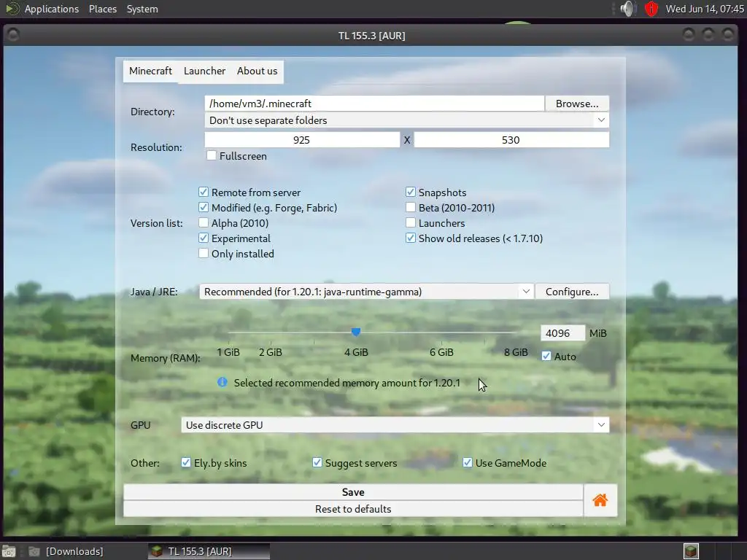Viewport: 747px width, 560px height.
Task: Toggle Ely.by skins option
Action: (x=186, y=462)
